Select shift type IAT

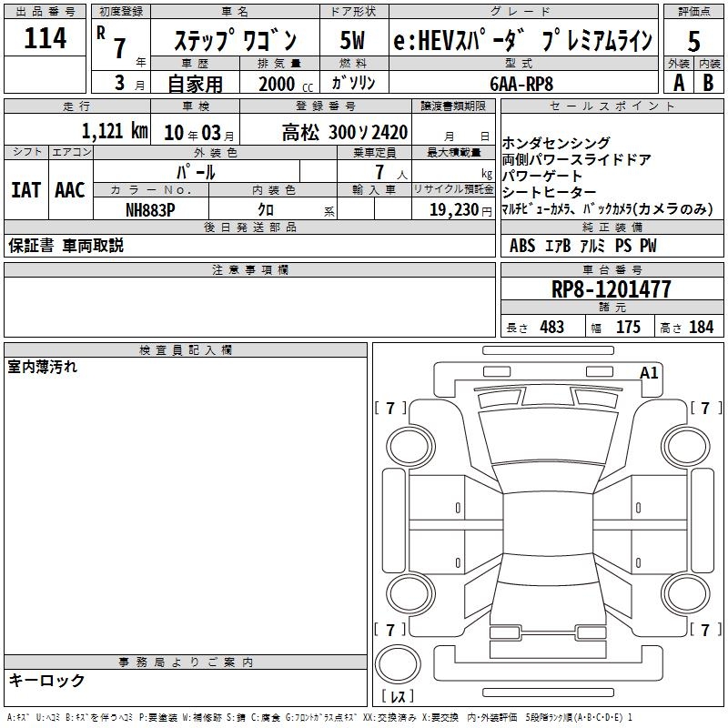click(x=26, y=190)
